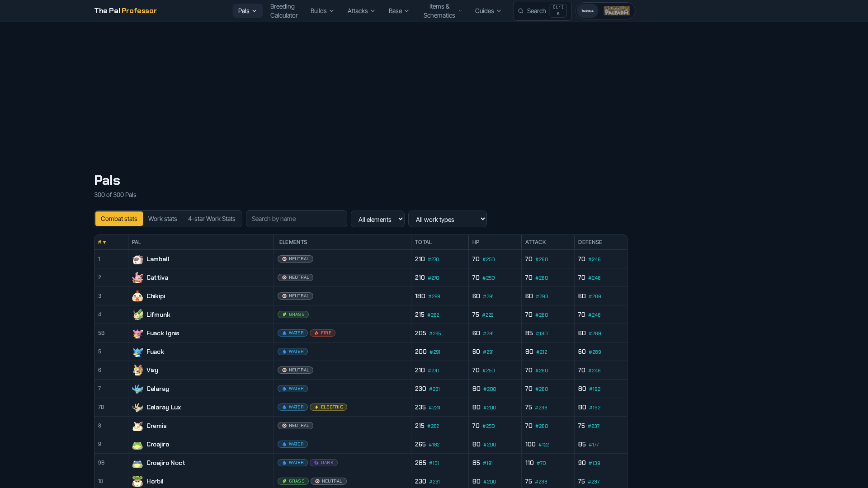Click the Celaray Lux pal icon
Image resolution: width=868 pixels, height=488 pixels.
pyautogui.click(x=137, y=408)
